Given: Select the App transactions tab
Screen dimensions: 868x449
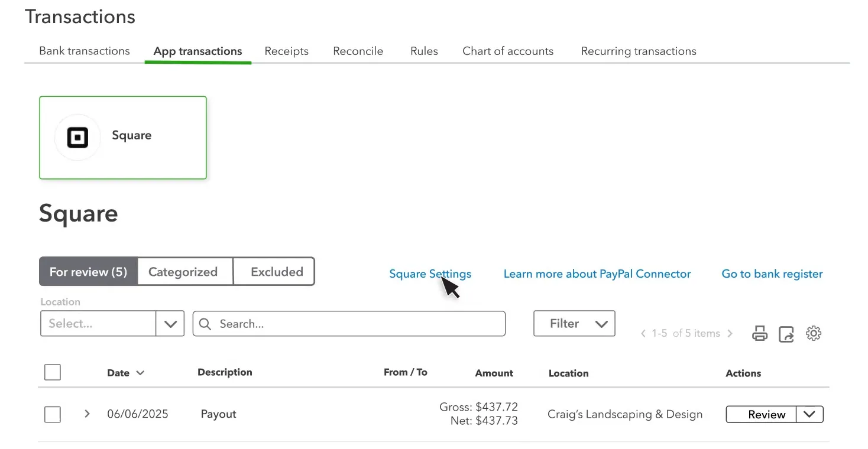Looking at the screenshot, I should point(197,51).
